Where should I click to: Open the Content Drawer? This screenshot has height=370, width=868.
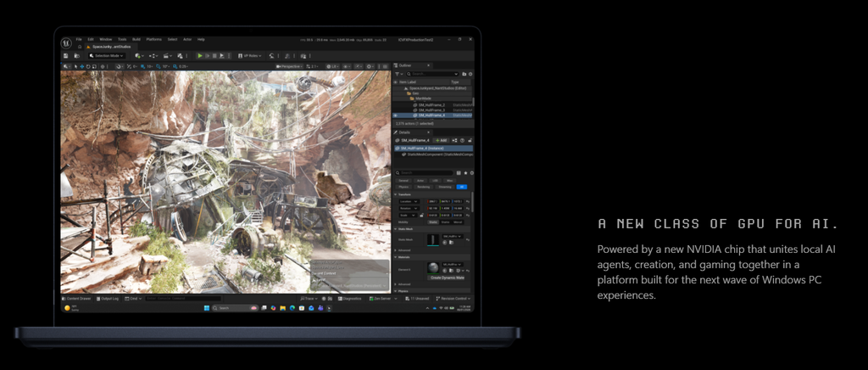click(76, 299)
